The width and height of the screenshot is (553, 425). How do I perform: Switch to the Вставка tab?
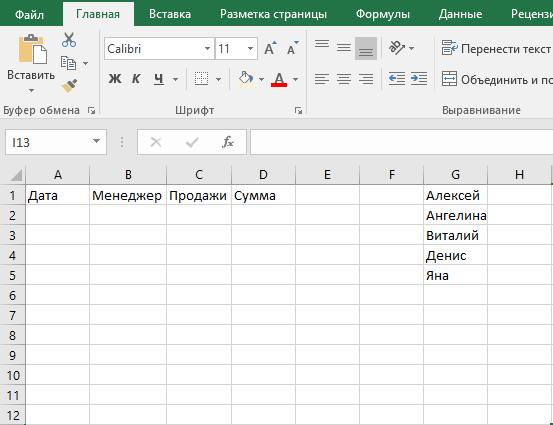click(170, 14)
